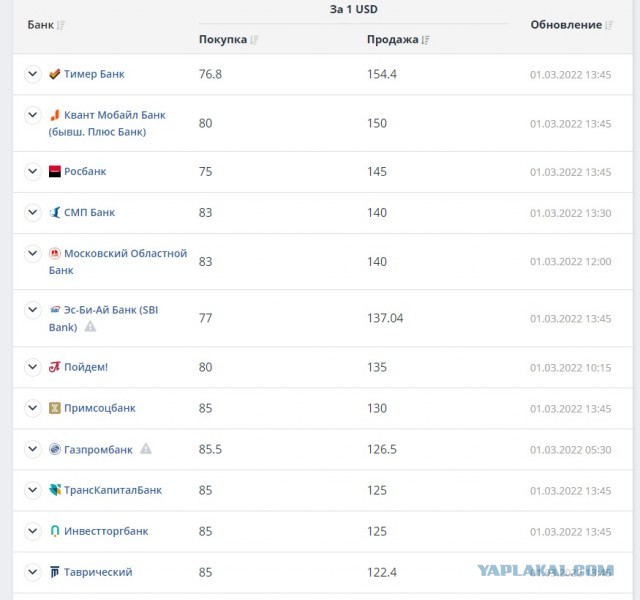This screenshot has height=600, width=640.
Task: Click the Эс-Би-Ай Банк logo icon
Action: (x=55, y=310)
